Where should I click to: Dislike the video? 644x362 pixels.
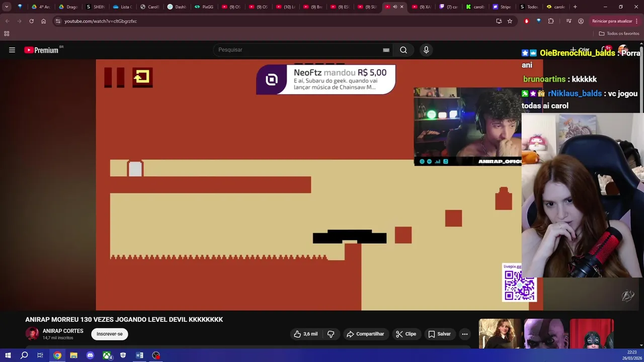[331, 334]
